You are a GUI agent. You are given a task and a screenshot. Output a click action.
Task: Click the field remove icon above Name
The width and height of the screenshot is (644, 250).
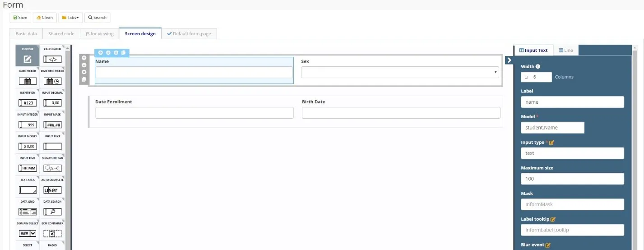pyautogui.click(x=116, y=53)
